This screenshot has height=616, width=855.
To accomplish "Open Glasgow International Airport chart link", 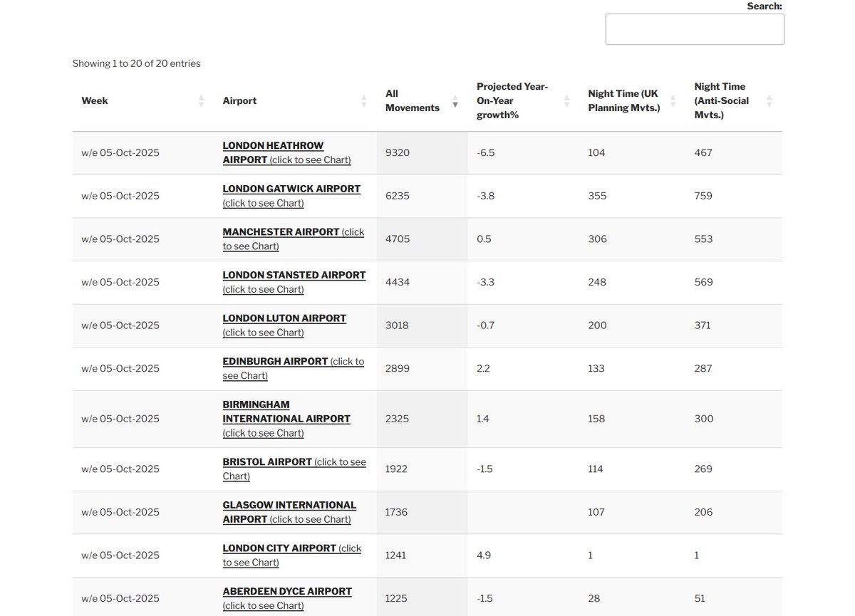I will [x=289, y=512].
